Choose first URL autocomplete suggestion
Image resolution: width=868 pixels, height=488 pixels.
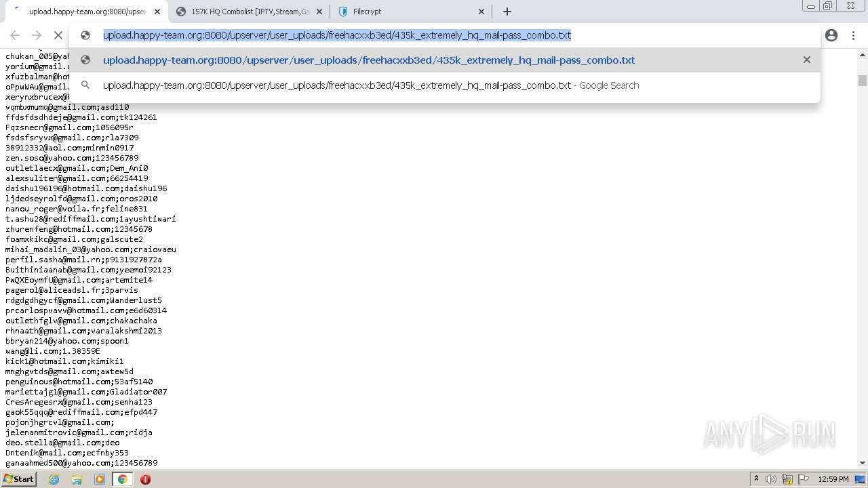pos(444,60)
